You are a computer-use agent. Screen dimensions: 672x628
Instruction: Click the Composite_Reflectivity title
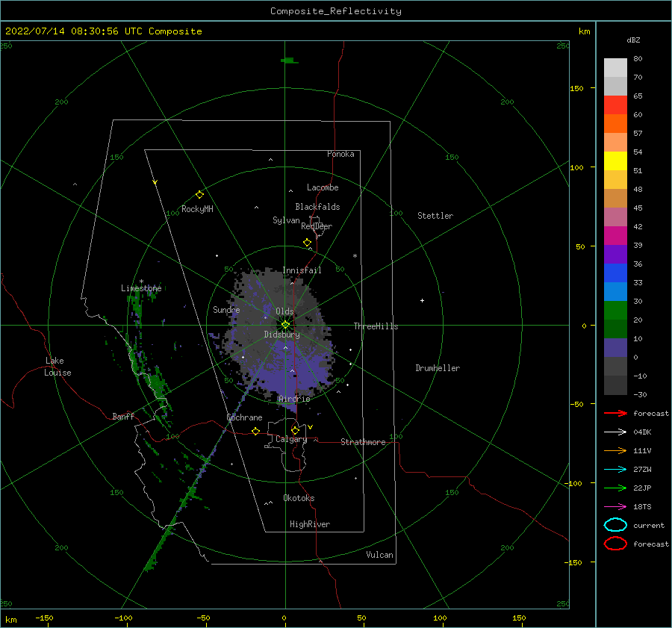click(x=335, y=11)
